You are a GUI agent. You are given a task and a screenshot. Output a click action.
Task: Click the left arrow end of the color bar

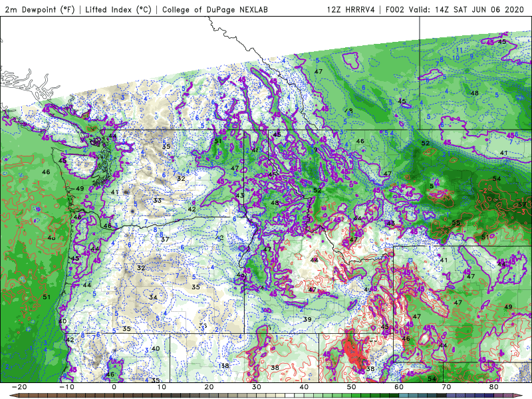tap(13, 396)
